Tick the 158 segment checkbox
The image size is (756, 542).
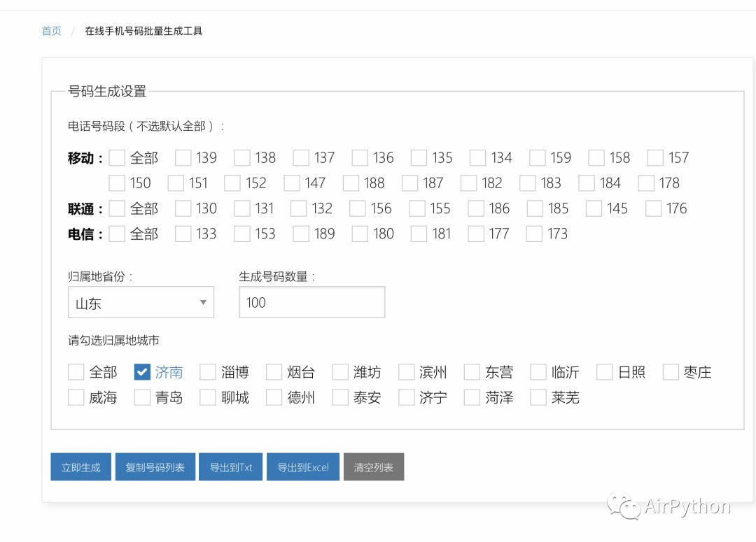point(596,157)
